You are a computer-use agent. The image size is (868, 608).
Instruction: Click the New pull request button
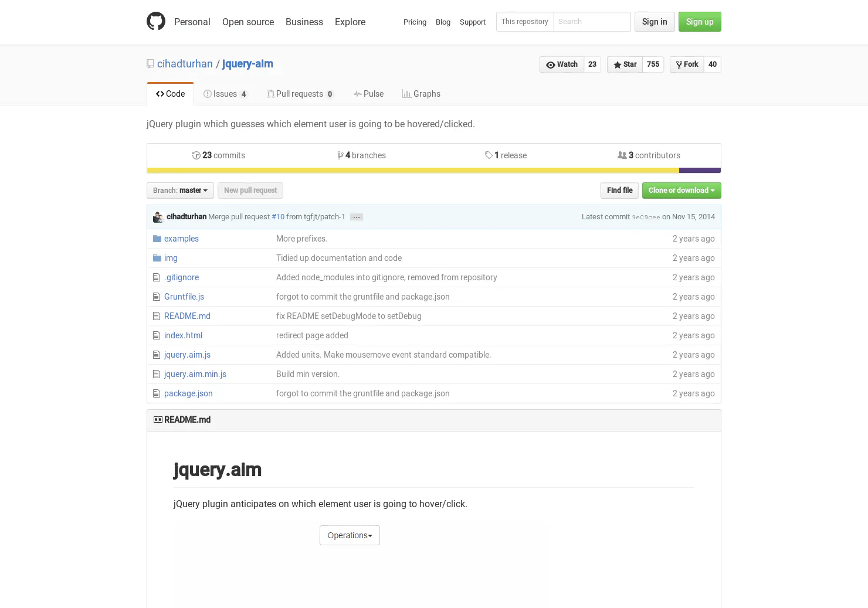click(250, 191)
